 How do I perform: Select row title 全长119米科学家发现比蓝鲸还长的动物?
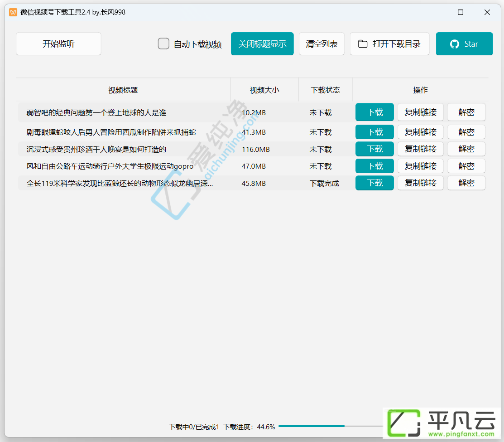[120, 183]
